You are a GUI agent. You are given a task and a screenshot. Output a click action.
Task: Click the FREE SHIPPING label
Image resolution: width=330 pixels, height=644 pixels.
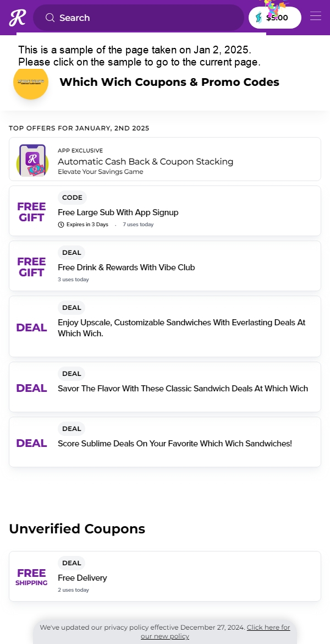coord(31,577)
